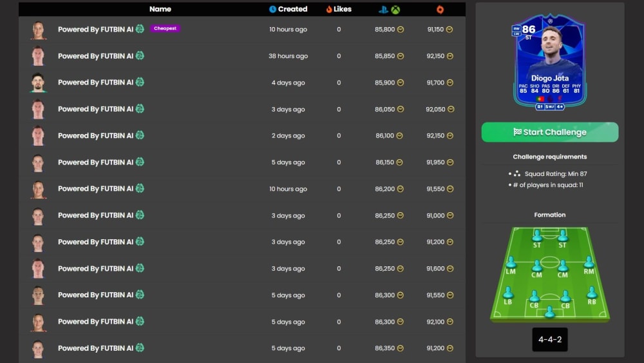Click the AI brain icon in 85,900 row
The height and width of the screenshot is (363, 644).
pos(140,83)
